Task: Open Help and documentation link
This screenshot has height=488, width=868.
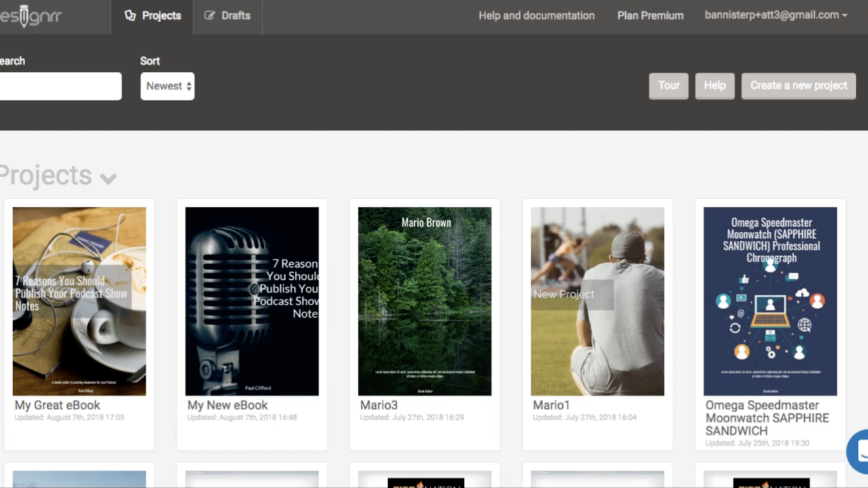Action: (x=536, y=16)
